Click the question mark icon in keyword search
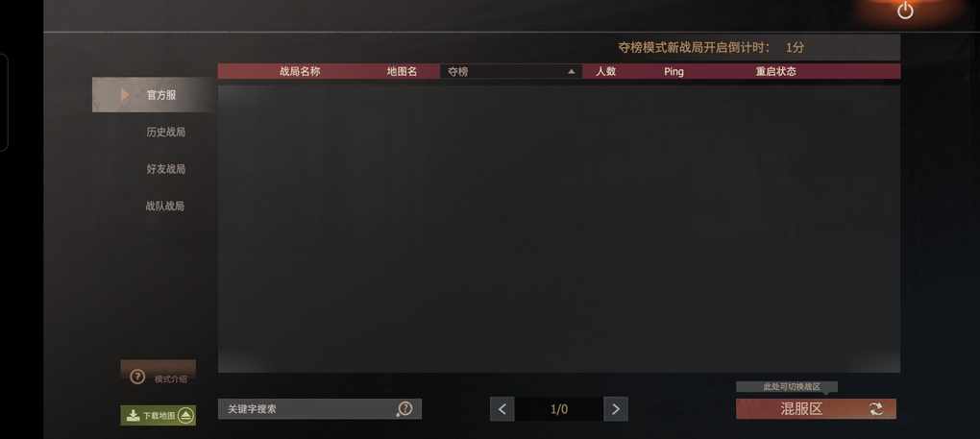Image resolution: width=980 pixels, height=439 pixels. (405, 409)
